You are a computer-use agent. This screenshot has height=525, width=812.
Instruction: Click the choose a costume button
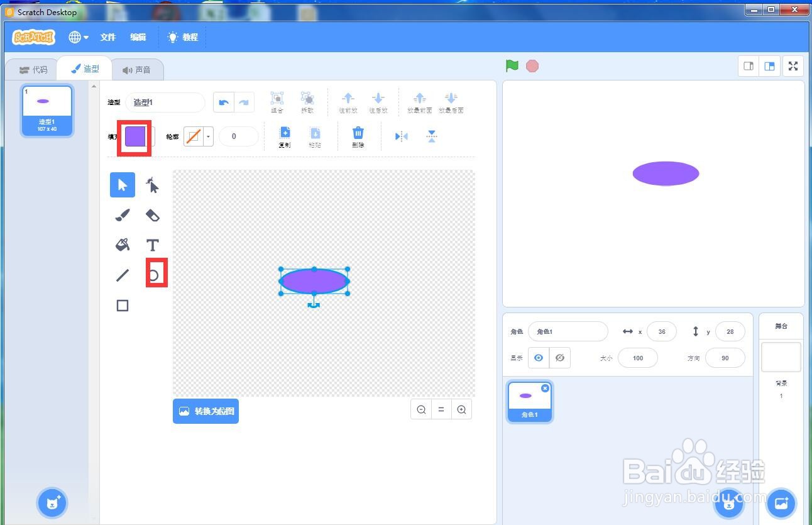53,502
